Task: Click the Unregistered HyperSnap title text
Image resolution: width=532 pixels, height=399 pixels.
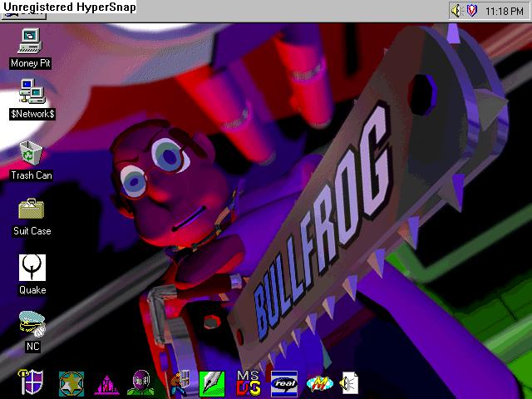Action: click(x=70, y=7)
